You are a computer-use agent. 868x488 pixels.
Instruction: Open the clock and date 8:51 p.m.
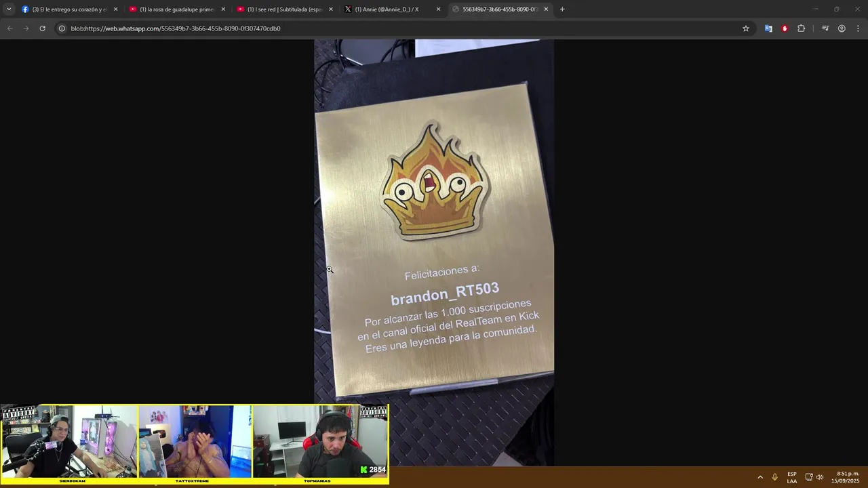846,477
